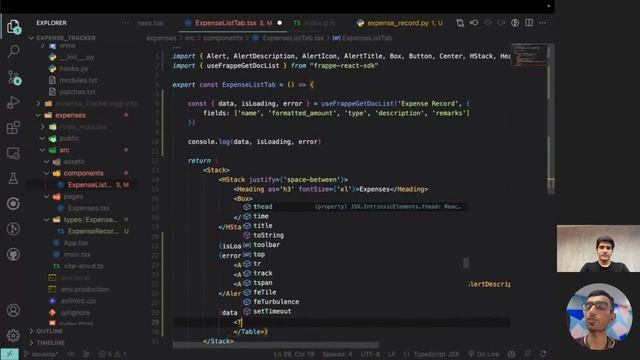The width and height of the screenshot is (640, 360).
Task: Select the setTimeout autocomplete suggestion
Action: coord(354,311)
